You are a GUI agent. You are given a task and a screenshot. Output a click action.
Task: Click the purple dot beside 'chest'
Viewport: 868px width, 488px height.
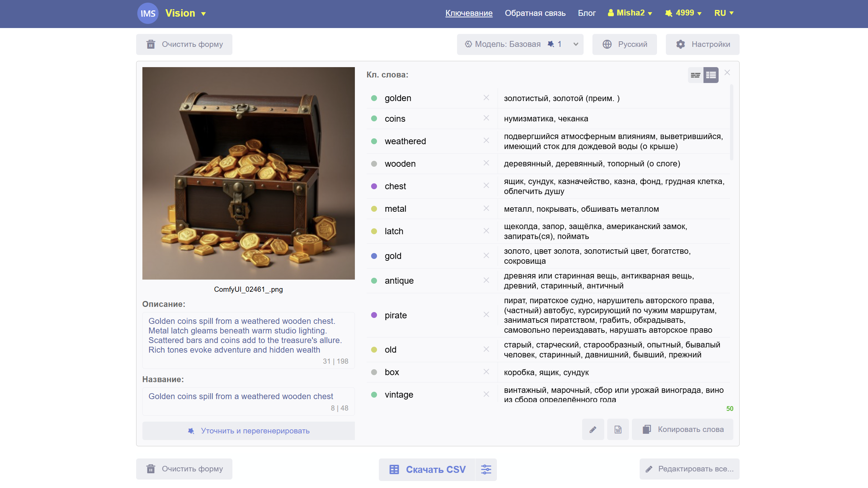click(374, 186)
